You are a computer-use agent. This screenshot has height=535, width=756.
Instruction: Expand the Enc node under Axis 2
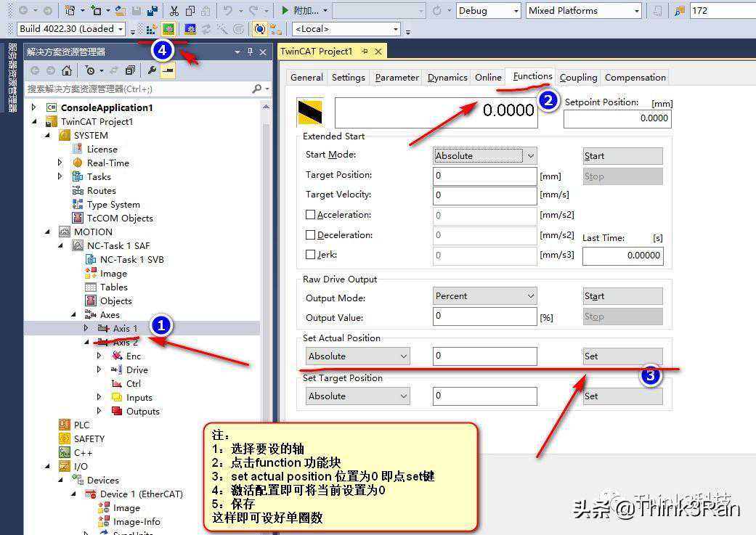[99, 356]
